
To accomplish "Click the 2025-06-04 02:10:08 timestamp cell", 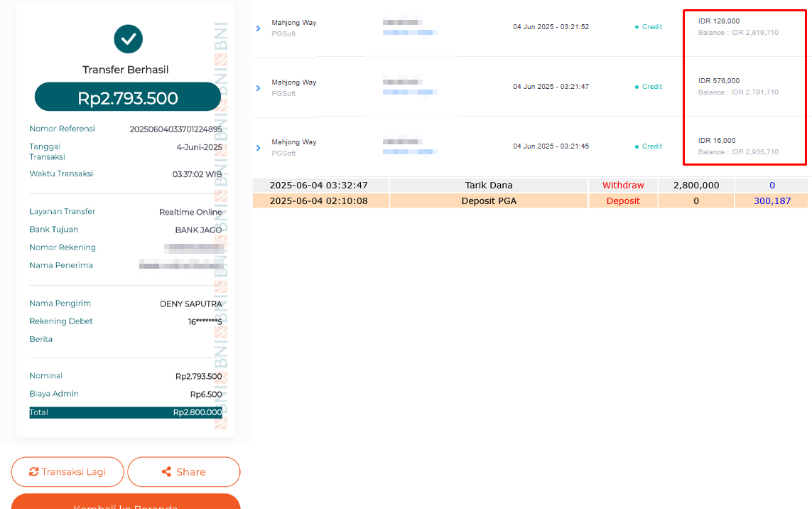I will tap(319, 201).
